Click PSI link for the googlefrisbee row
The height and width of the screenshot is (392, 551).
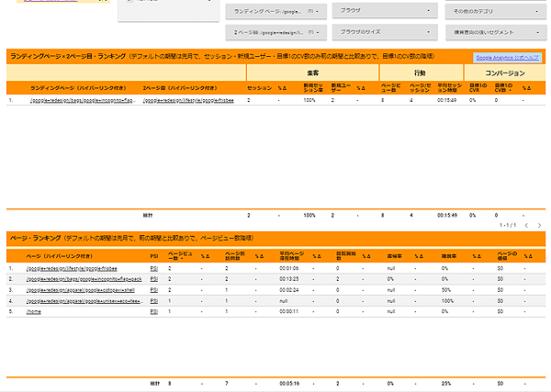[x=154, y=269]
